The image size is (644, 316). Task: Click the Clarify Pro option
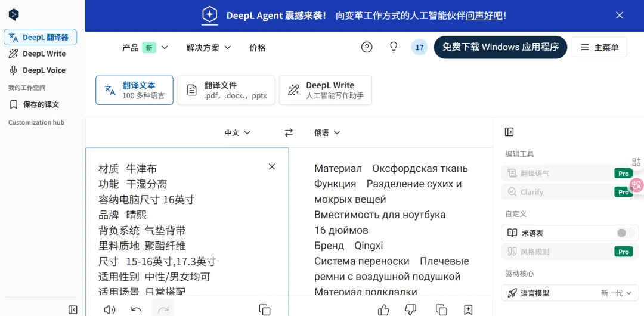[569, 192]
